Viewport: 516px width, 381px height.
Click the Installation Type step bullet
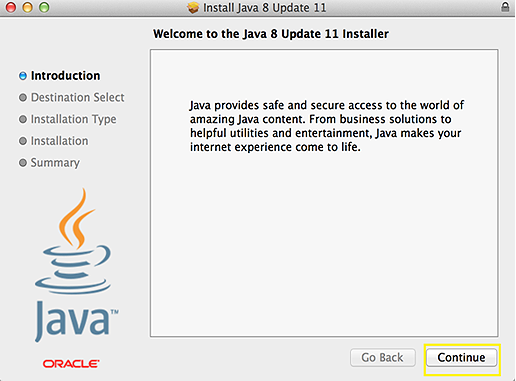click(x=23, y=119)
